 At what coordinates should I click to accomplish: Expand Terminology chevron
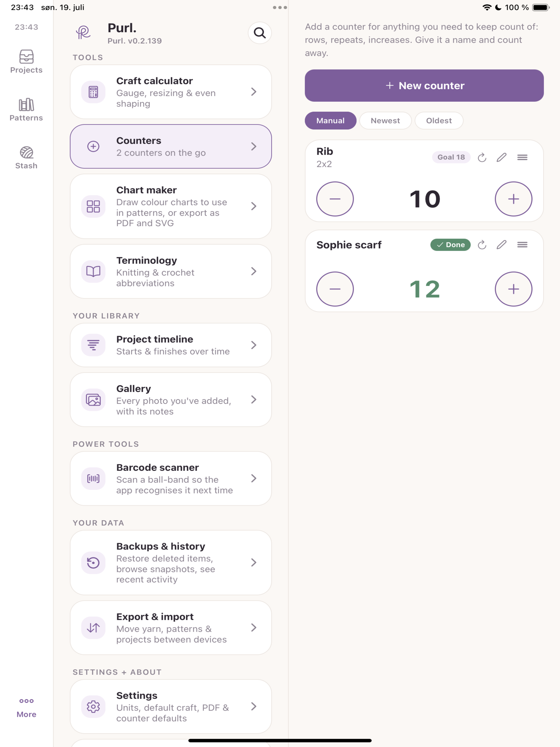pyautogui.click(x=254, y=271)
